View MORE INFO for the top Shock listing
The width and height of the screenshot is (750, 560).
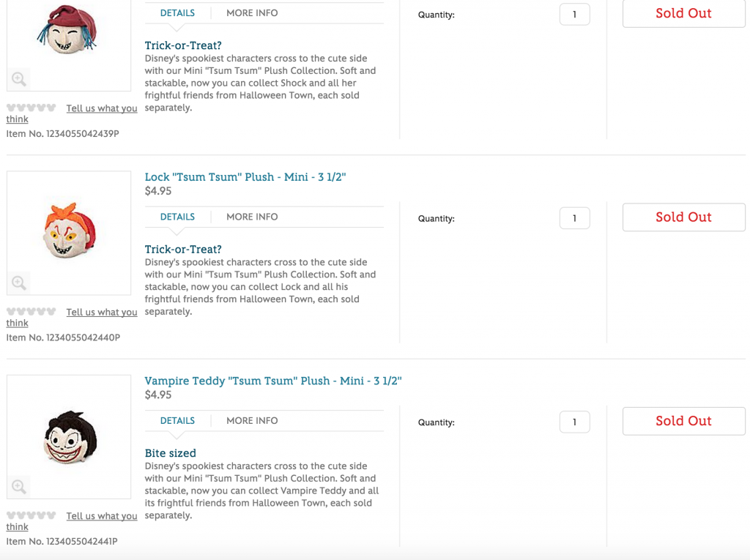pyautogui.click(x=251, y=12)
